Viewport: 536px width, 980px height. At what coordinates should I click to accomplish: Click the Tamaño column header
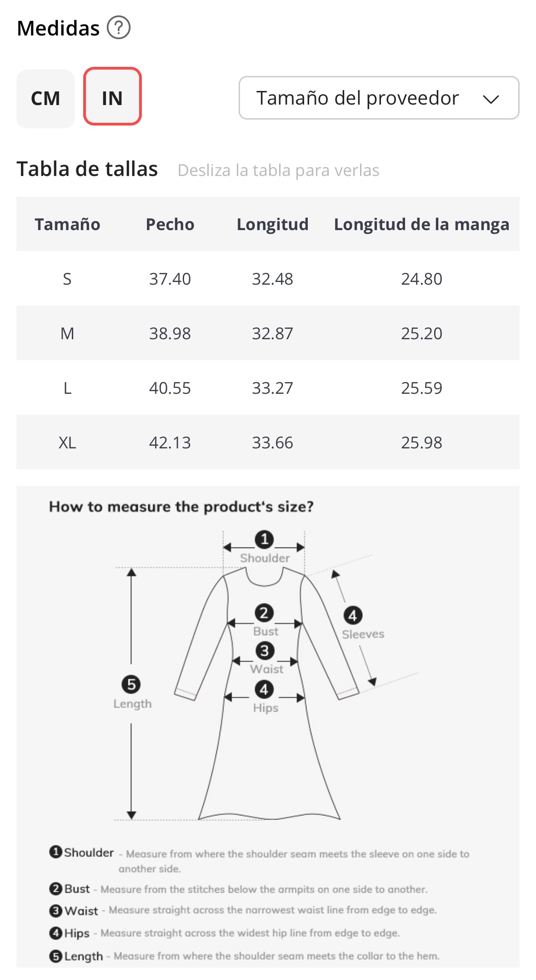click(67, 224)
